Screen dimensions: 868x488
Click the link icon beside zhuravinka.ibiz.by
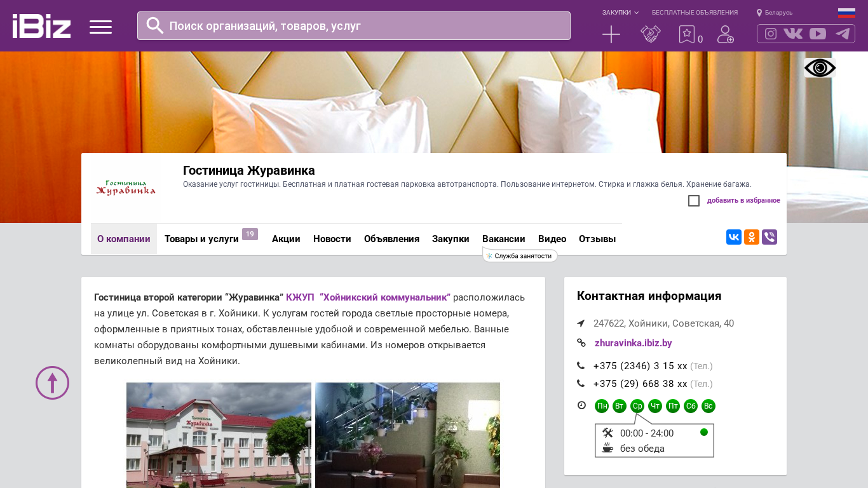(x=581, y=343)
